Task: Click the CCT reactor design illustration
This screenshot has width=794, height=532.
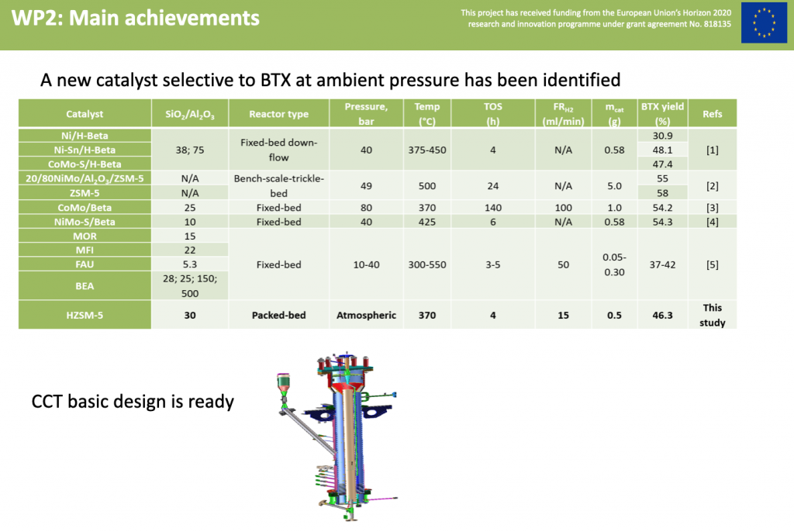Action: pyautogui.click(x=337, y=435)
